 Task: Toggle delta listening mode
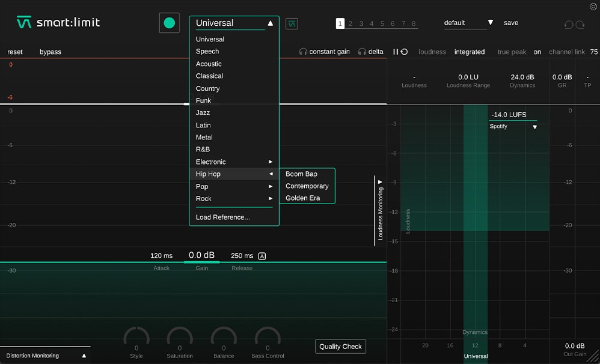[370, 52]
